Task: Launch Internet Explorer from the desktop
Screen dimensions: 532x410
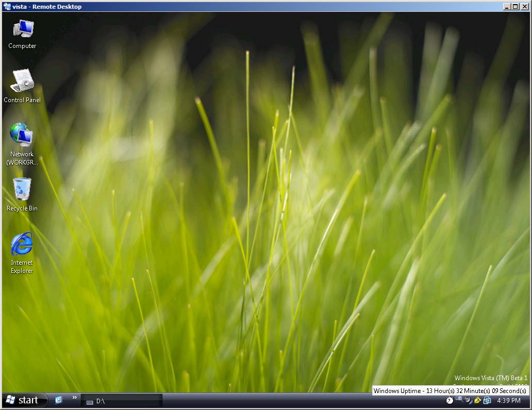Action: pos(22,253)
